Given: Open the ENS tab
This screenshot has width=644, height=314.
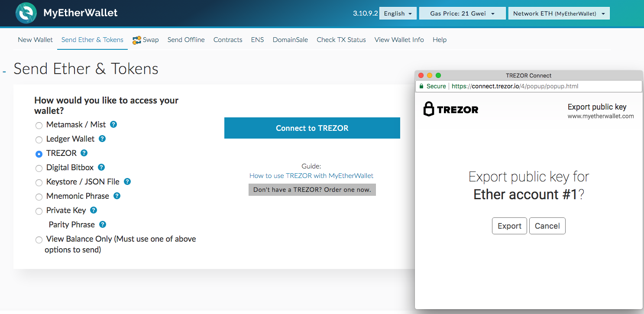Looking at the screenshot, I should pyautogui.click(x=257, y=40).
